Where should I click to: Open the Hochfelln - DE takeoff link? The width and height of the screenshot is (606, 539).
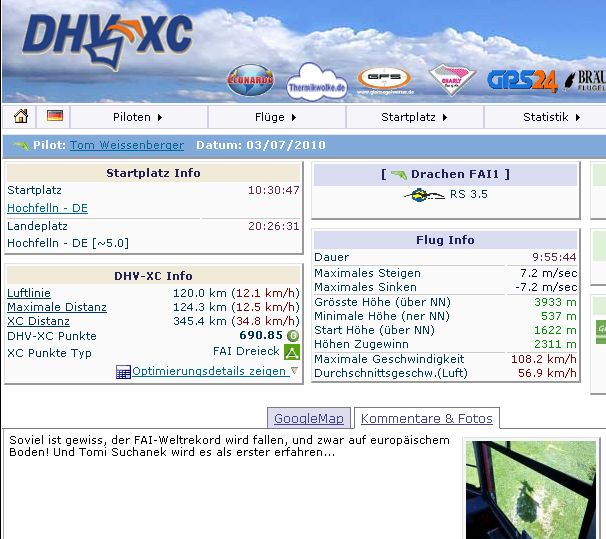[48, 208]
